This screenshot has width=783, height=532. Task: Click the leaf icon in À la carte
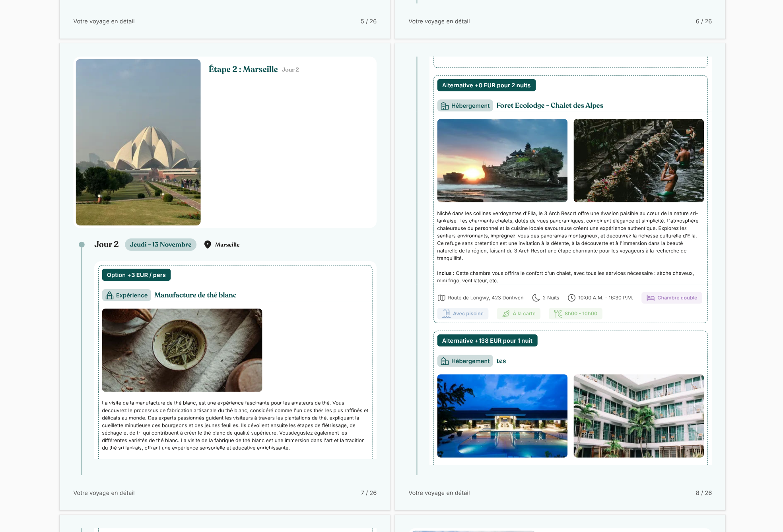coord(506,314)
